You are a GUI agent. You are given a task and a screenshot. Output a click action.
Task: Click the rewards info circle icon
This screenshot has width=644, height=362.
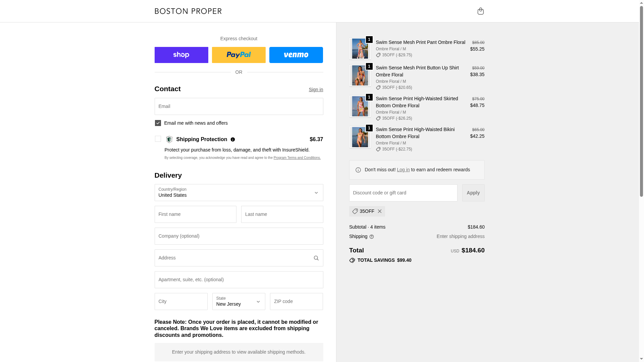click(x=358, y=170)
